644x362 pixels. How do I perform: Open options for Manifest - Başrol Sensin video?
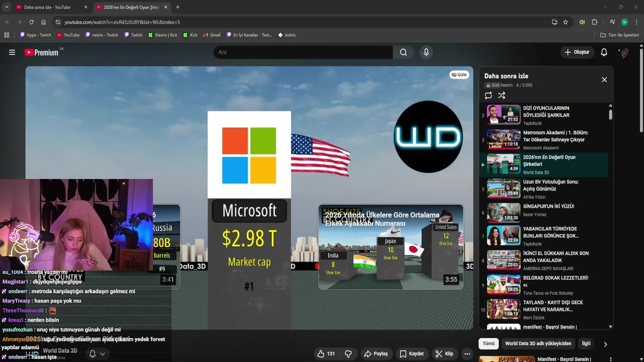point(610,359)
